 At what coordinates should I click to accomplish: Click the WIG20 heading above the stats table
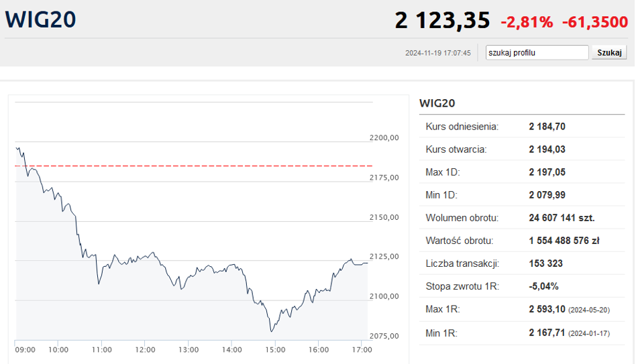437,103
